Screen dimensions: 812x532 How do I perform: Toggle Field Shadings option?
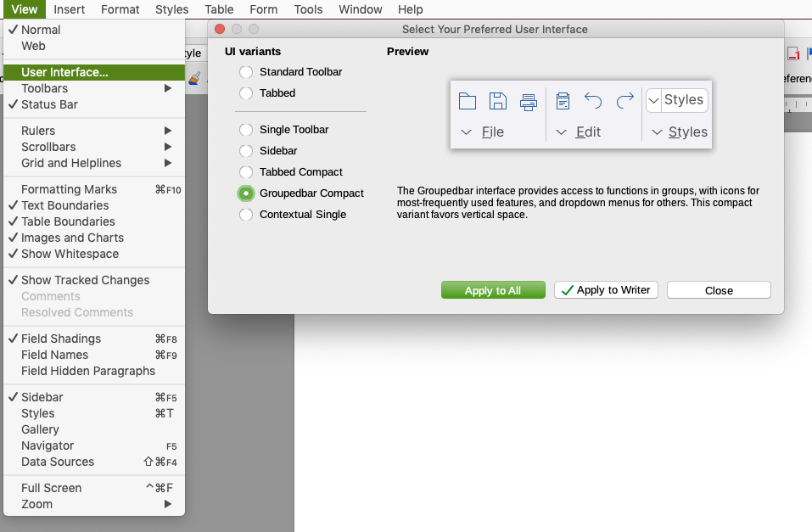coord(93,339)
